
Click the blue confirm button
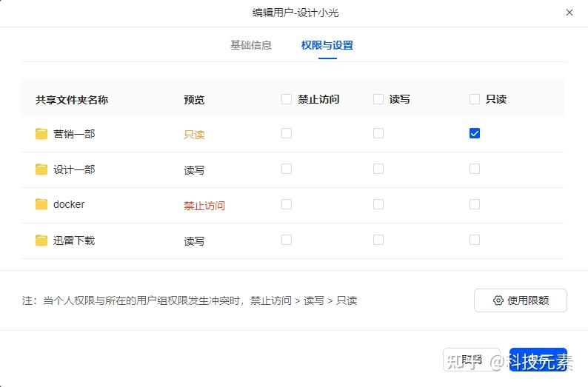point(538,360)
